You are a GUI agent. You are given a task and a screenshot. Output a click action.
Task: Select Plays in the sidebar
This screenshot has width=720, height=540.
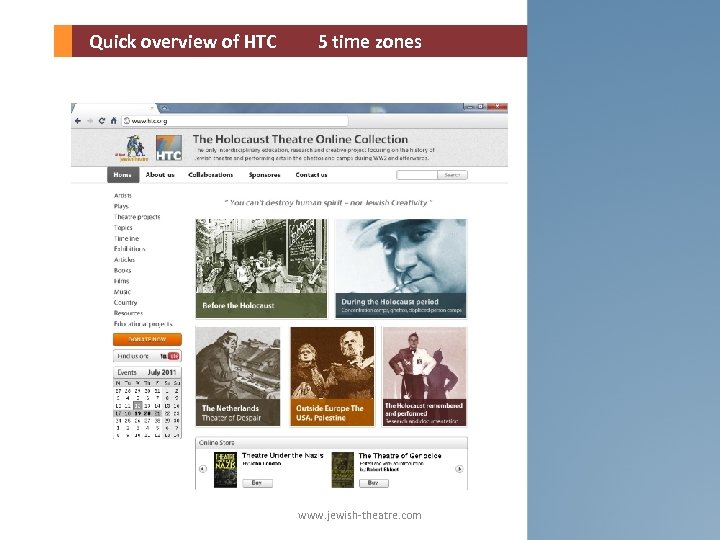121,206
